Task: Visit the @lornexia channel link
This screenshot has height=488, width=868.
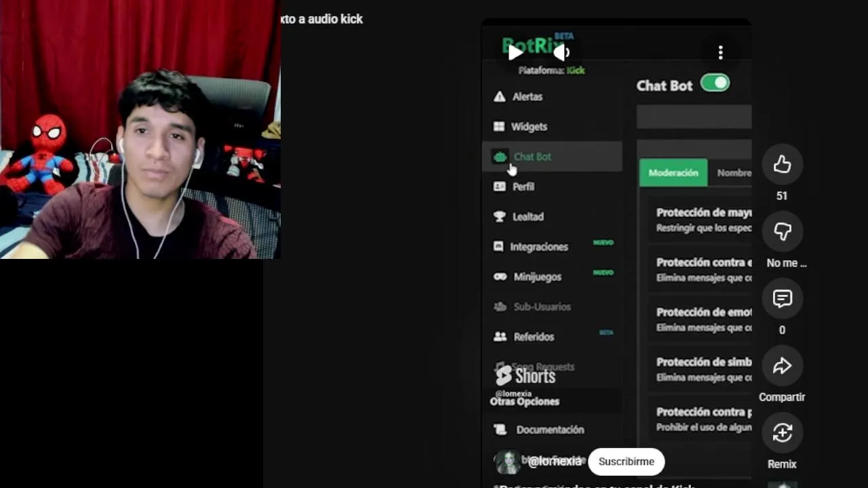Action: coord(555,462)
